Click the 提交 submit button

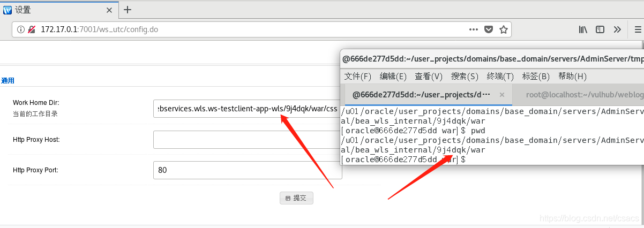pos(296,198)
